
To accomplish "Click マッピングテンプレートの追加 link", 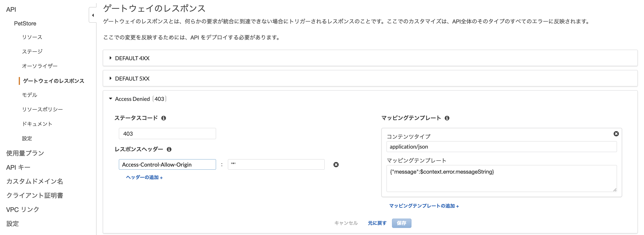I will coord(424,206).
